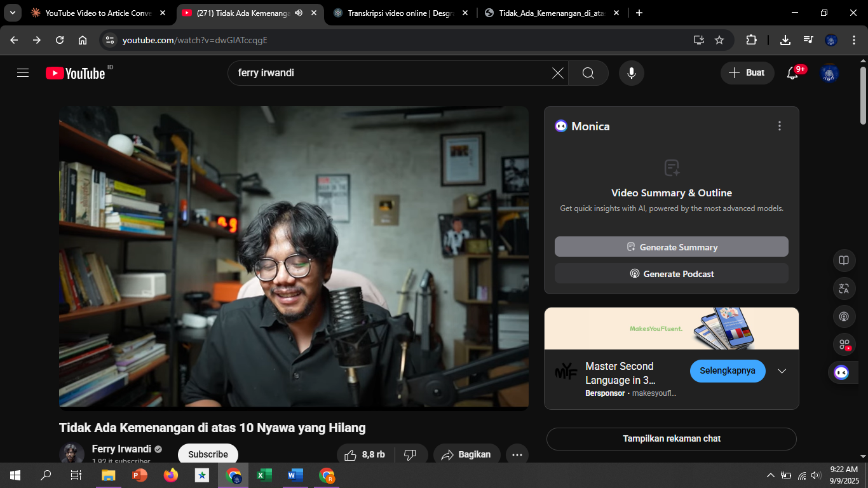
Task: Open Excel from the taskbar
Action: 264,475
